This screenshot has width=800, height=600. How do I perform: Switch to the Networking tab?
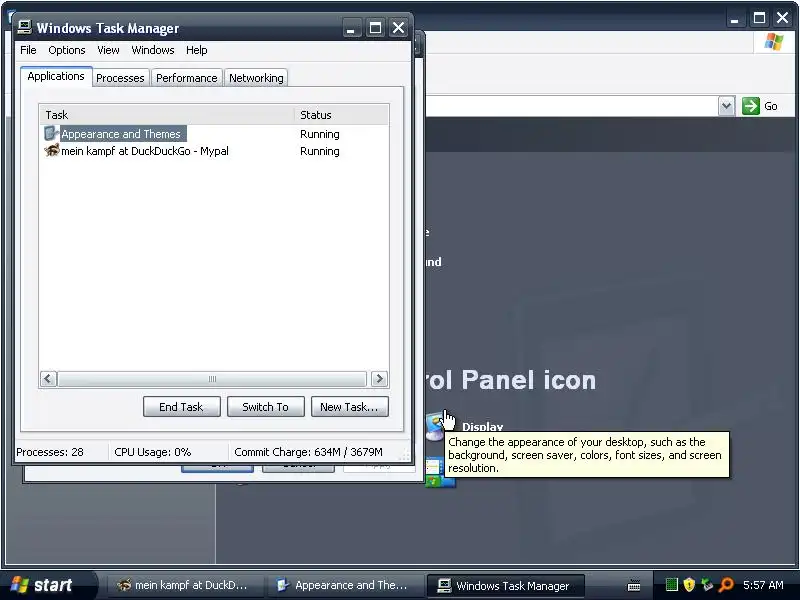[256, 78]
